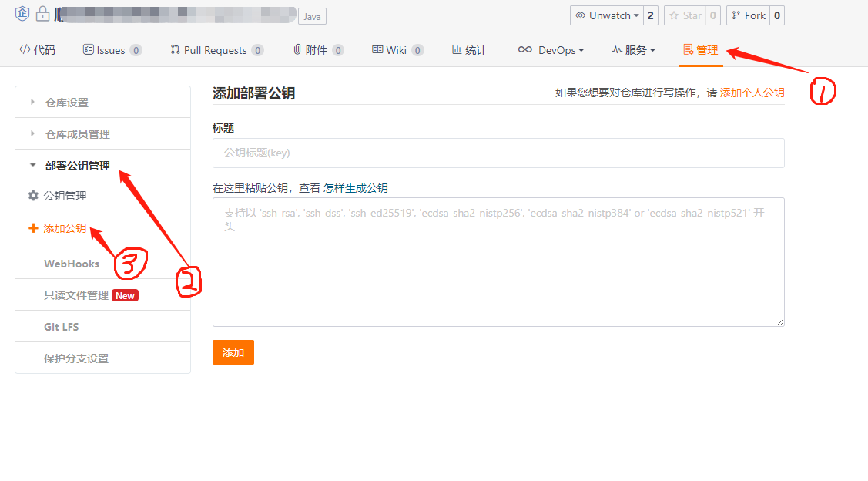Expand the 仓库成员管理 section
This screenshot has height=481, width=868.
click(x=103, y=133)
